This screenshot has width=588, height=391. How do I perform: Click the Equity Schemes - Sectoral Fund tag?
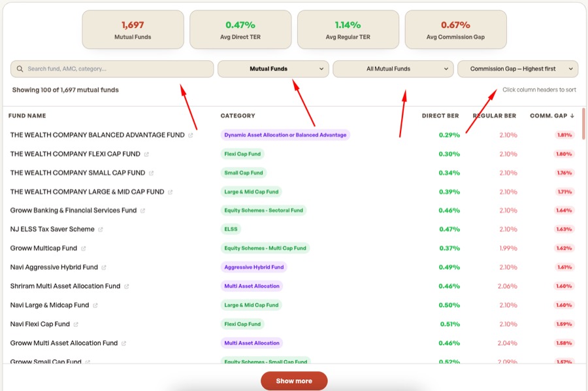point(263,211)
